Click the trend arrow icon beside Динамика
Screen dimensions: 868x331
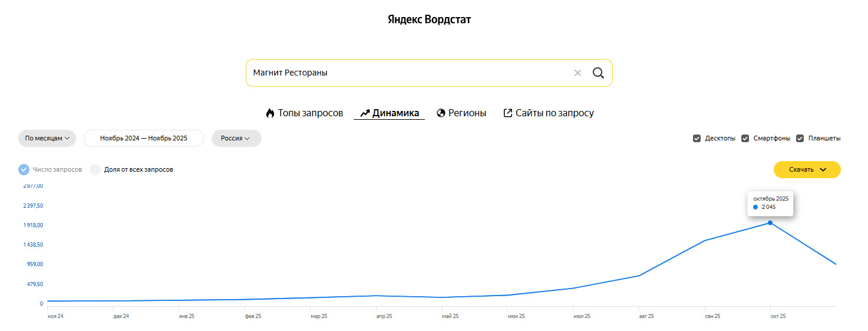365,113
